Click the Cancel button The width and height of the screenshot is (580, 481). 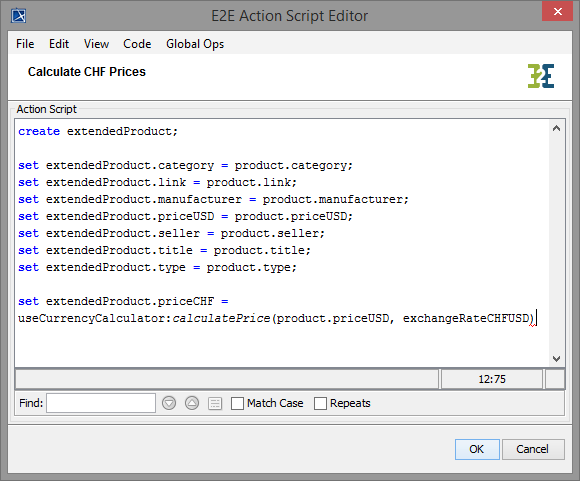pyautogui.click(x=533, y=449)
